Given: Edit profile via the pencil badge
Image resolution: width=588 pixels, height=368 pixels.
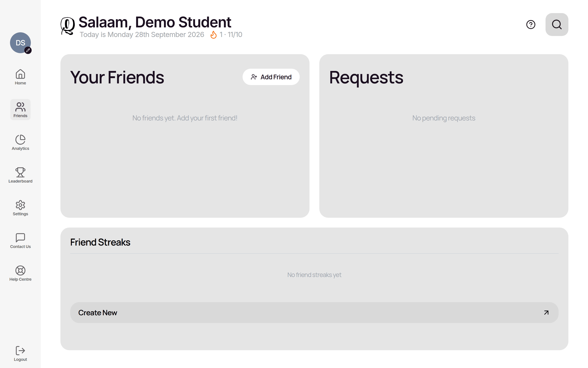Looking at the screenshot, I should tap(28, 50).
